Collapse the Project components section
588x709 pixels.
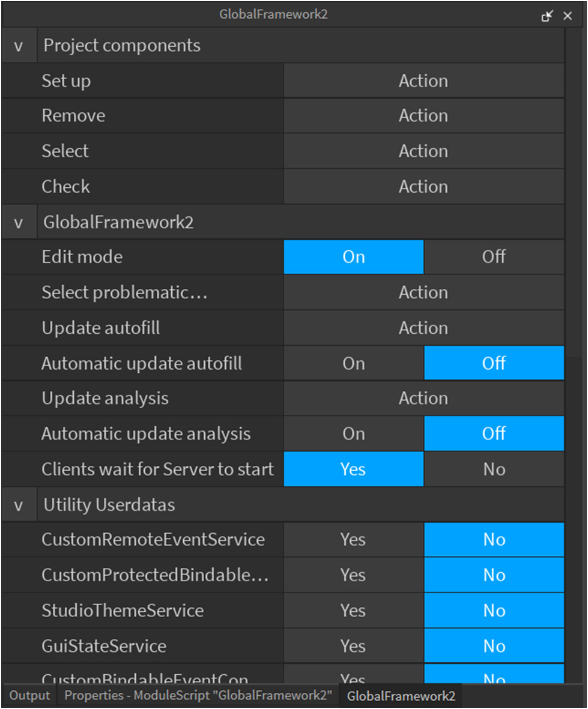[19, 46]
